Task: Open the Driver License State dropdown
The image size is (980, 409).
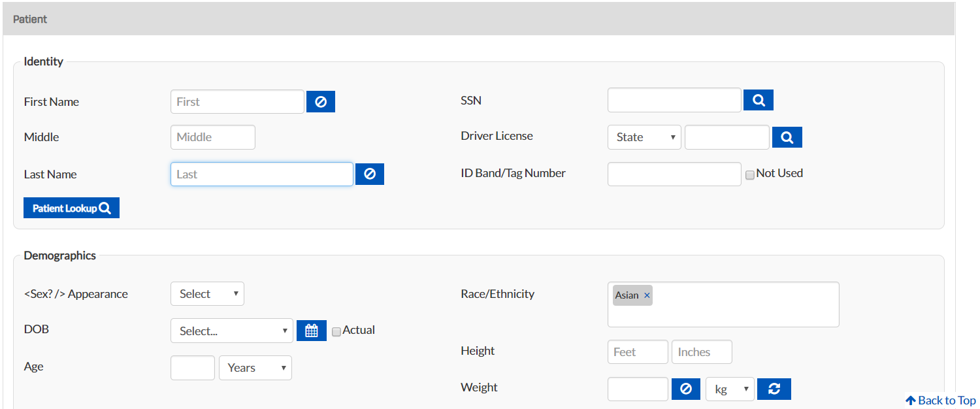Action: click(x=644, y=137)
